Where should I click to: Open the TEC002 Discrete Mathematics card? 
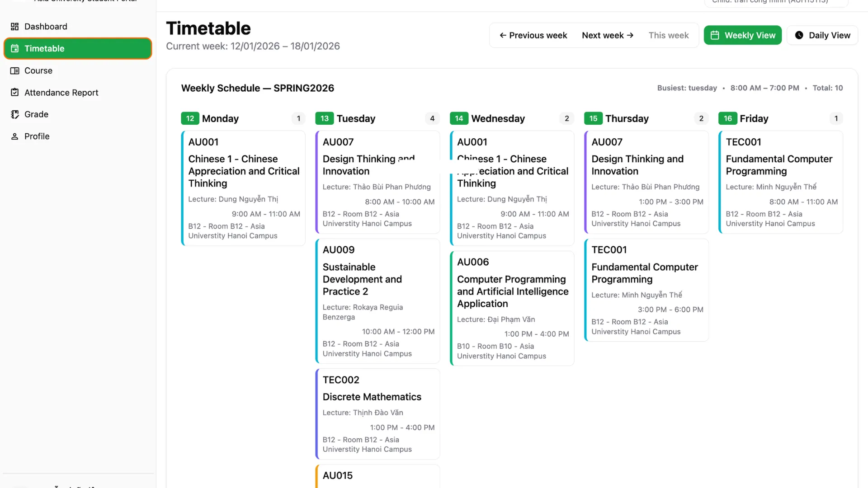[x=377, y=413]
